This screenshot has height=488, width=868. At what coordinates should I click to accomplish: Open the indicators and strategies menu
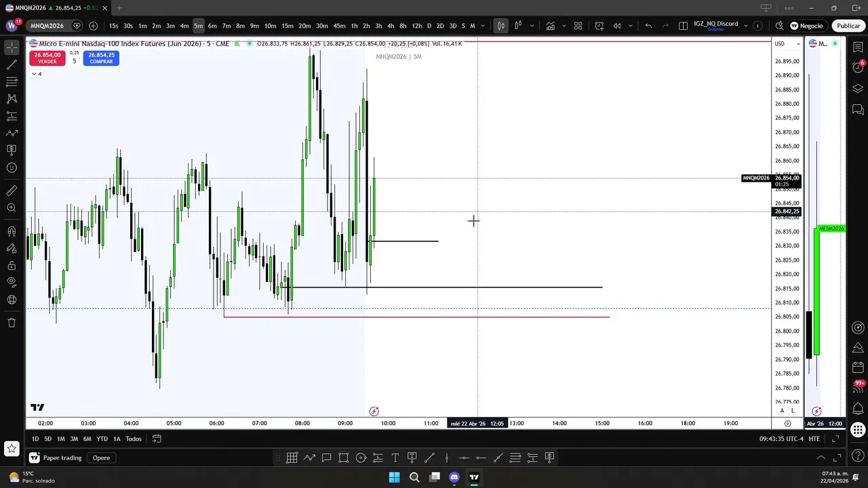point(550,26)
